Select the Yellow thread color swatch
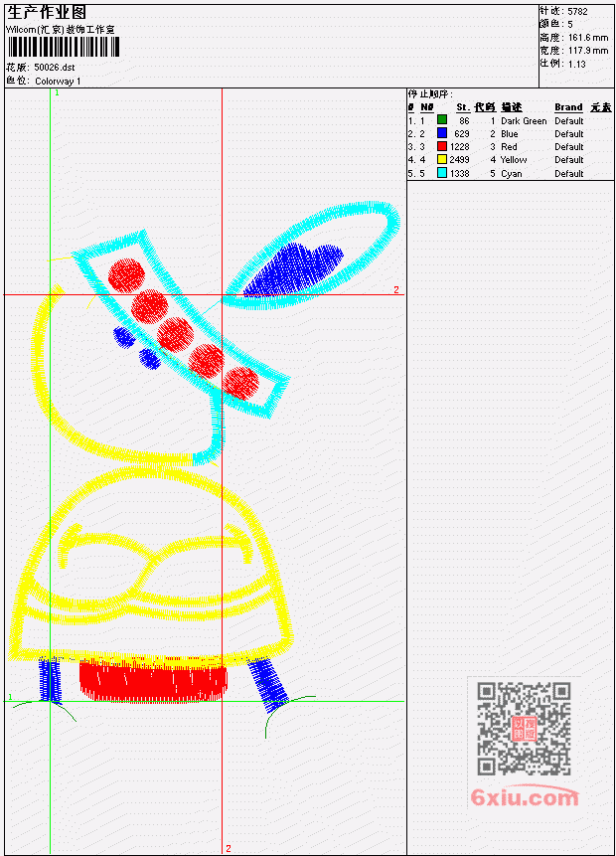This screenshot has width=616, height=856. 442,159
